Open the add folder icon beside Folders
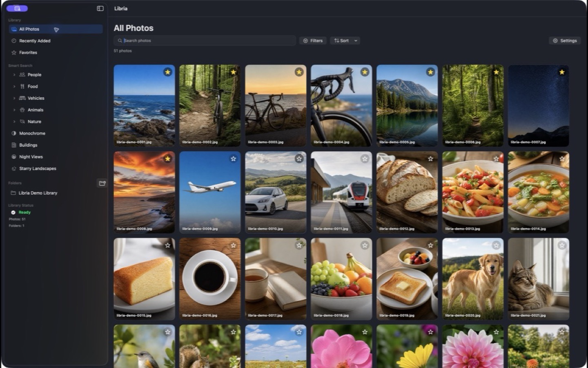588x368 pixels. (x=102, y=183)
